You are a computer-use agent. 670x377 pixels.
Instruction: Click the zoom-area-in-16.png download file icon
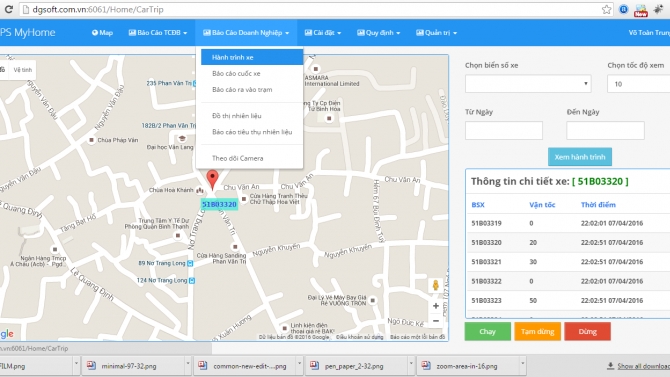click(426, 365)
